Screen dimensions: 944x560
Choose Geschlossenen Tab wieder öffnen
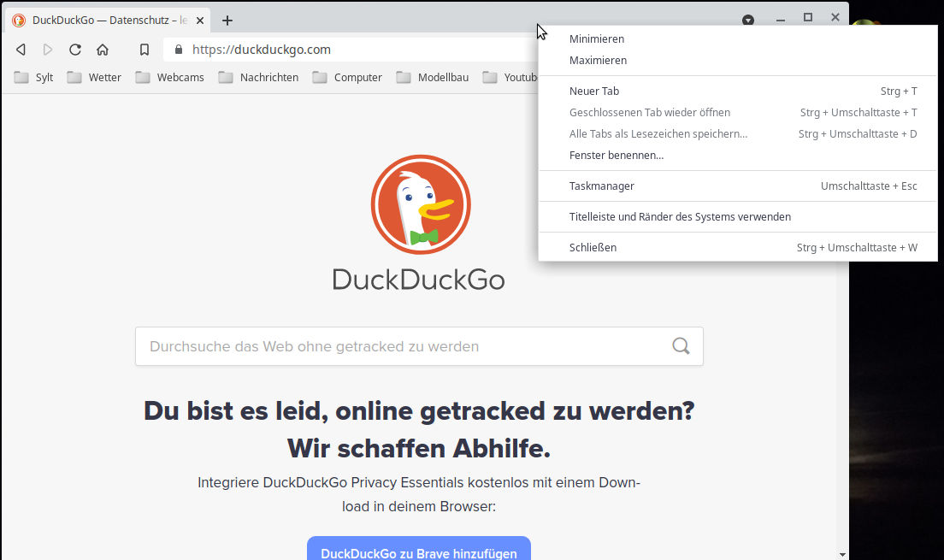[737, 113]
